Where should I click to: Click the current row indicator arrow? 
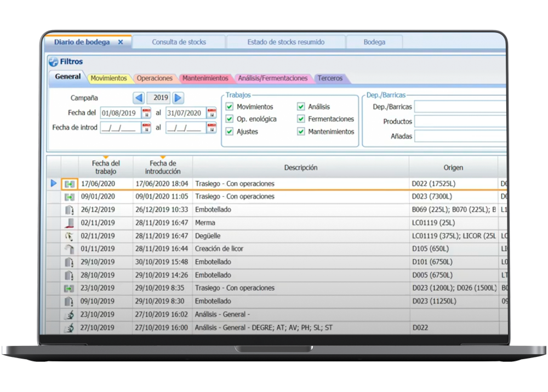pyautogui.click(x=54, y=183)
